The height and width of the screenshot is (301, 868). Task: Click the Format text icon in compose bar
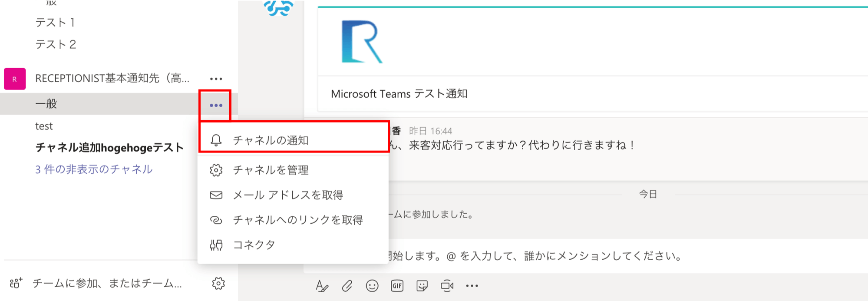pos(322,286)
